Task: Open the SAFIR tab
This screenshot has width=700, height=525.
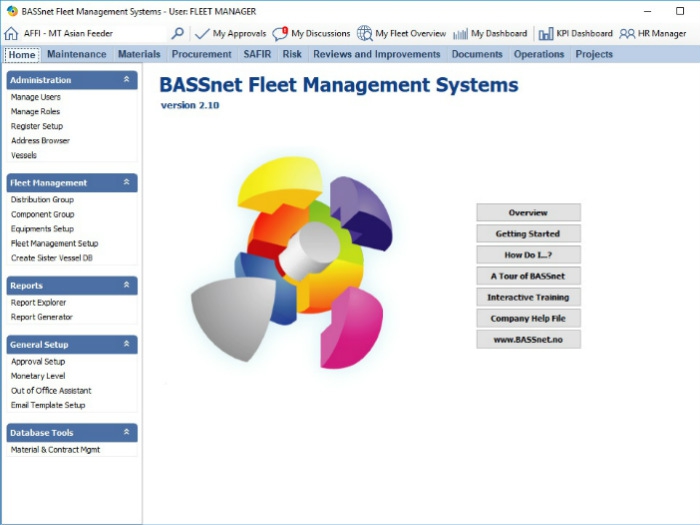Action: pyautogui.click(x=257, y=54)
